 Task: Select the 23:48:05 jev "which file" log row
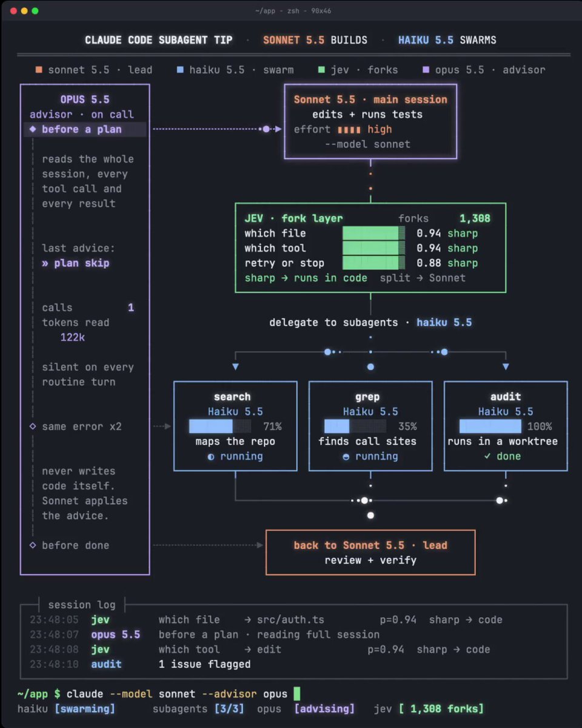(266, 620)
